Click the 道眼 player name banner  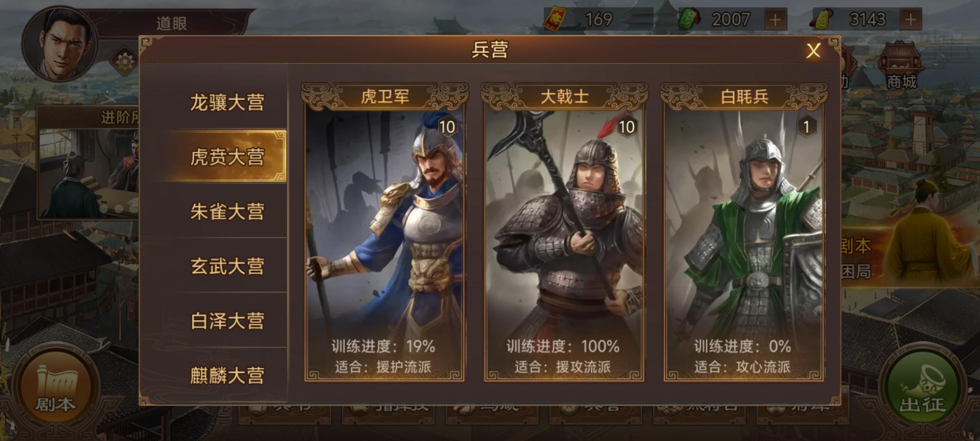171,24
